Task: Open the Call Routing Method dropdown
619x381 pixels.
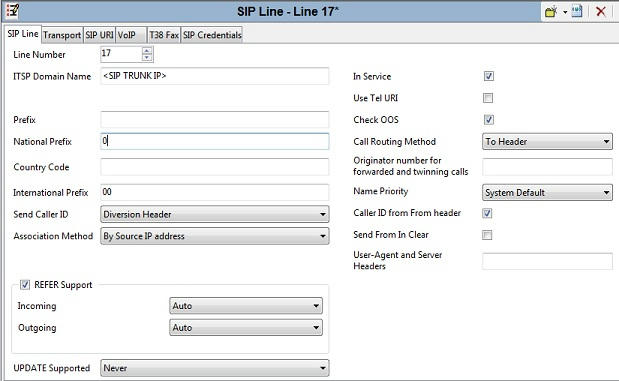Action: [547, 142]
